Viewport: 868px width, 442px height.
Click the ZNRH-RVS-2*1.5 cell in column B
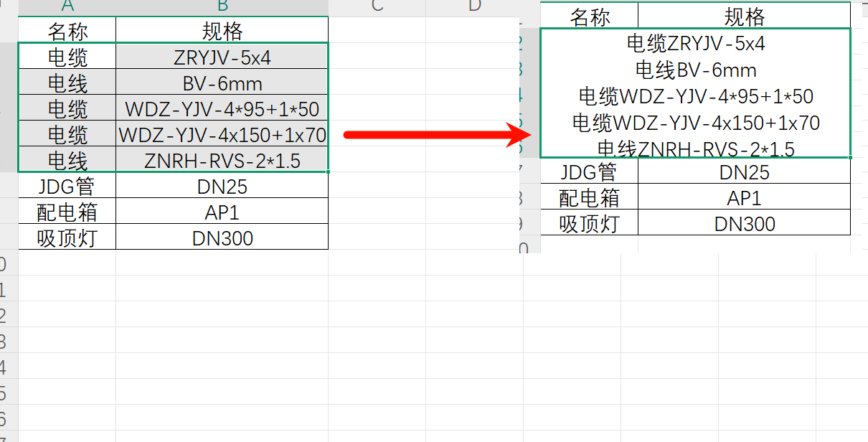(x=222, y=160)
